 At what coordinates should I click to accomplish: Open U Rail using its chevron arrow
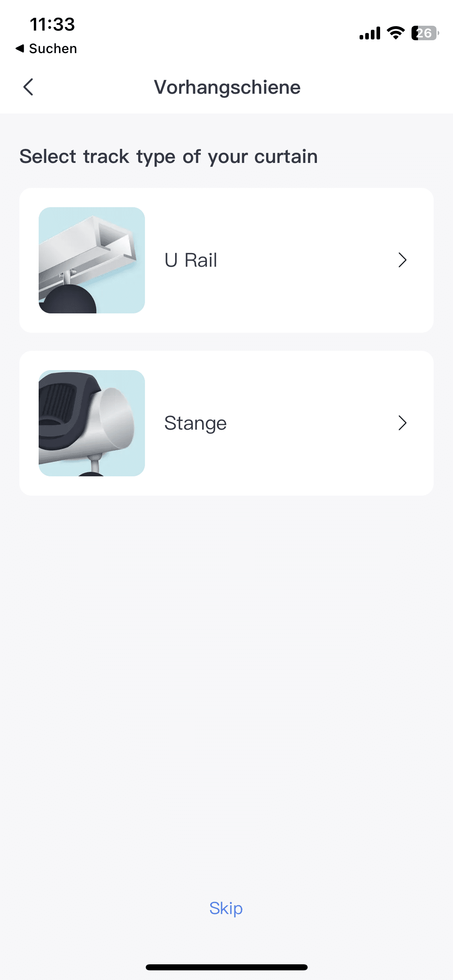point(402,260)
